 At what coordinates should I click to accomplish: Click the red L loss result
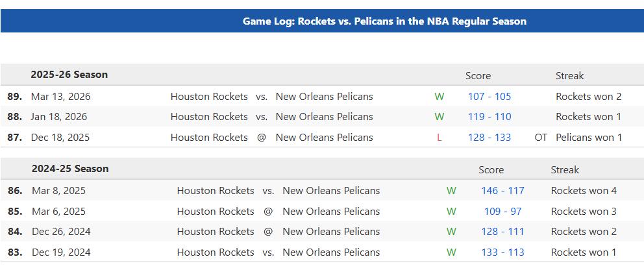coord(440,138)
